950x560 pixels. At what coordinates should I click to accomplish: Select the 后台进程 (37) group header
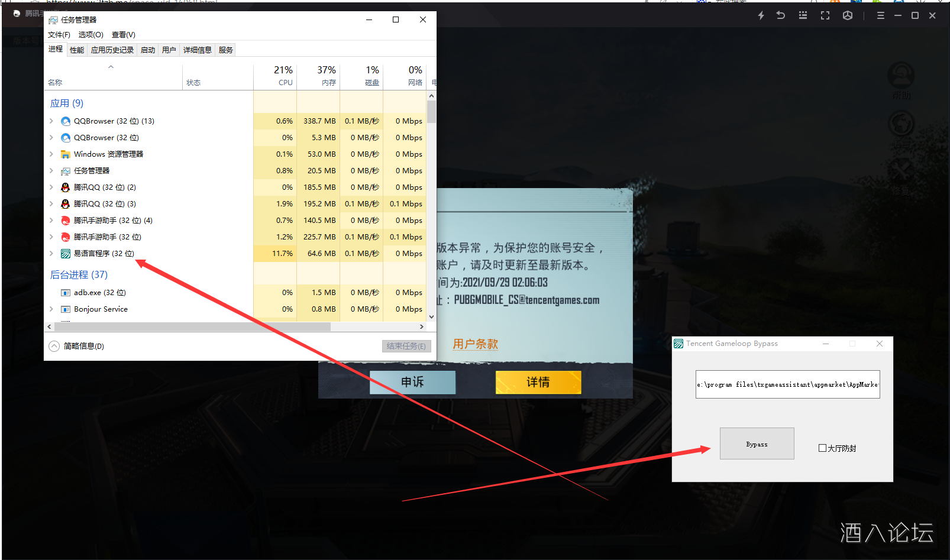(x=79, y=275)
